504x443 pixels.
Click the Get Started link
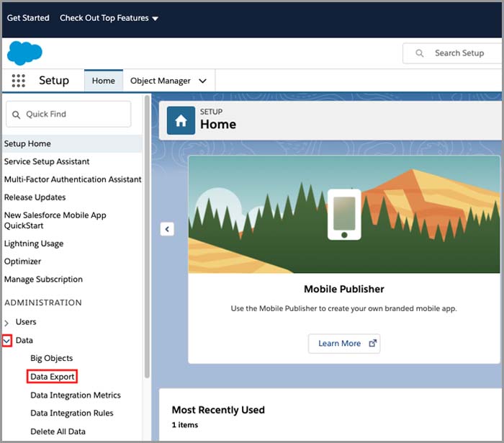pyautogui.click(x=28, y=18)
